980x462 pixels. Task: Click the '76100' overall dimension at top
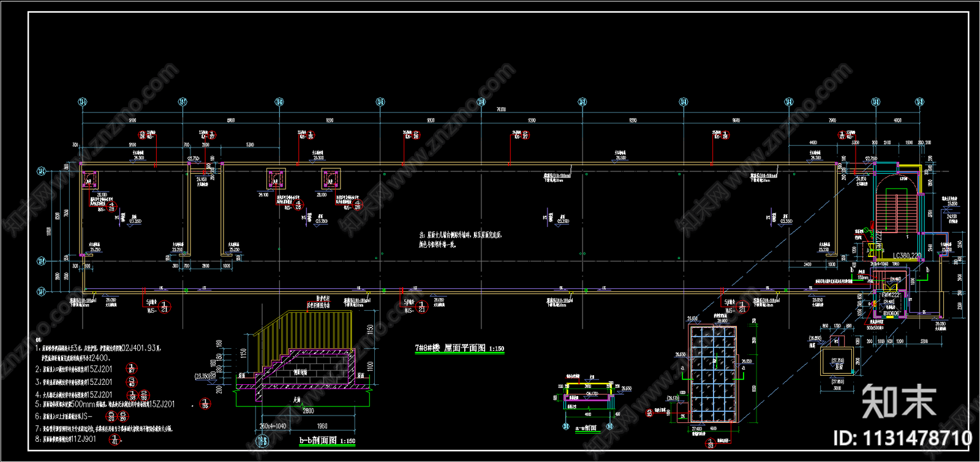(501, 110)
